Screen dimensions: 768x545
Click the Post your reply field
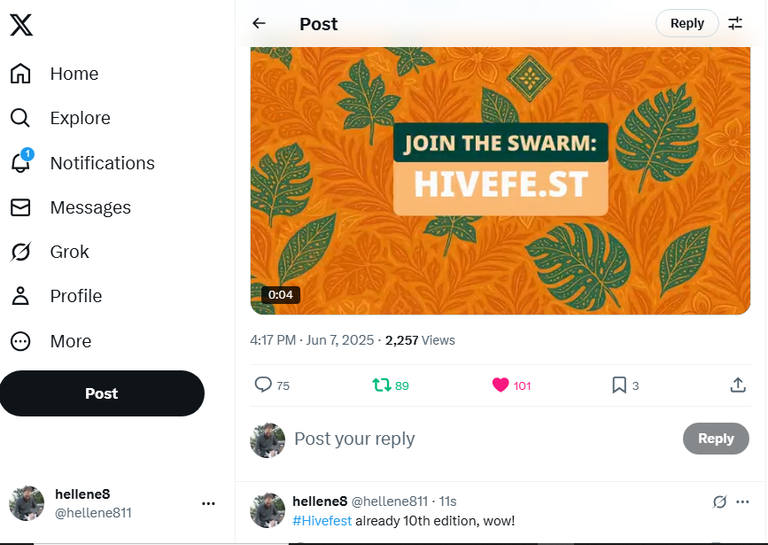point(485,439)
